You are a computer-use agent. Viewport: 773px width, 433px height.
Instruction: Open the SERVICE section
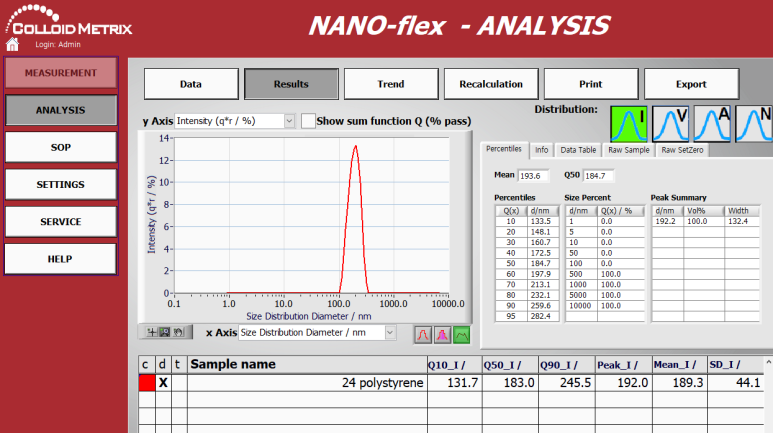pos(61,222)
